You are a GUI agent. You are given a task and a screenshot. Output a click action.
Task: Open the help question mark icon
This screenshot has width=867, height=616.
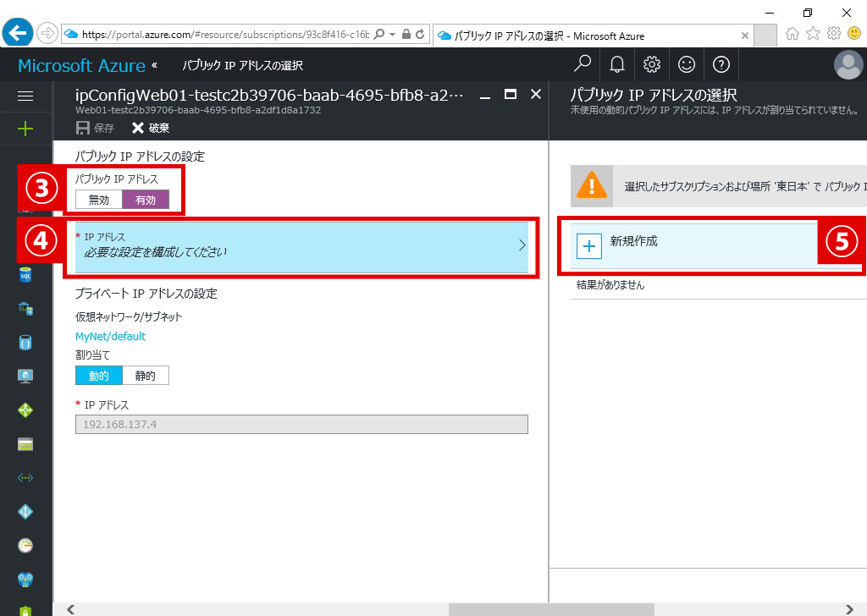[x=721, y=64]
